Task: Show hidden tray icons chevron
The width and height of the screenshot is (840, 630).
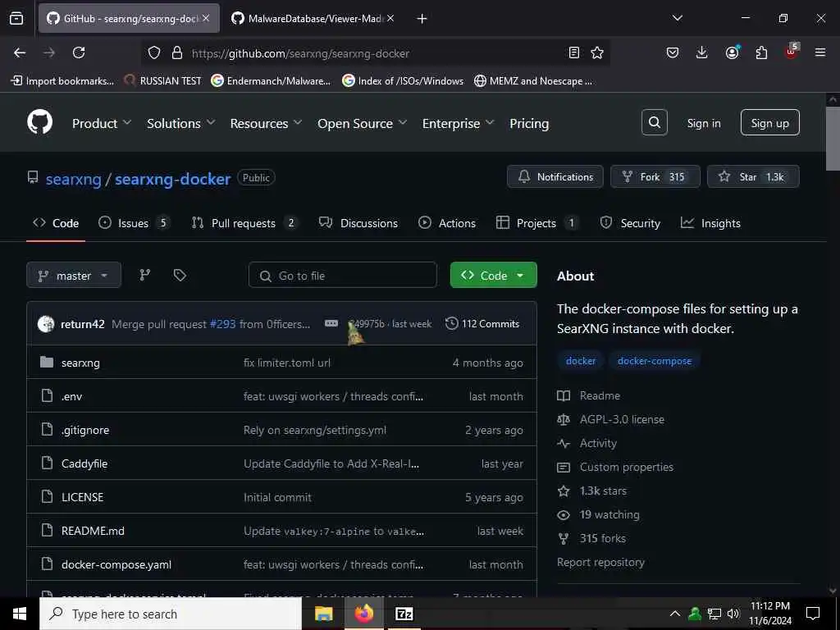Action: coord(675,614)
